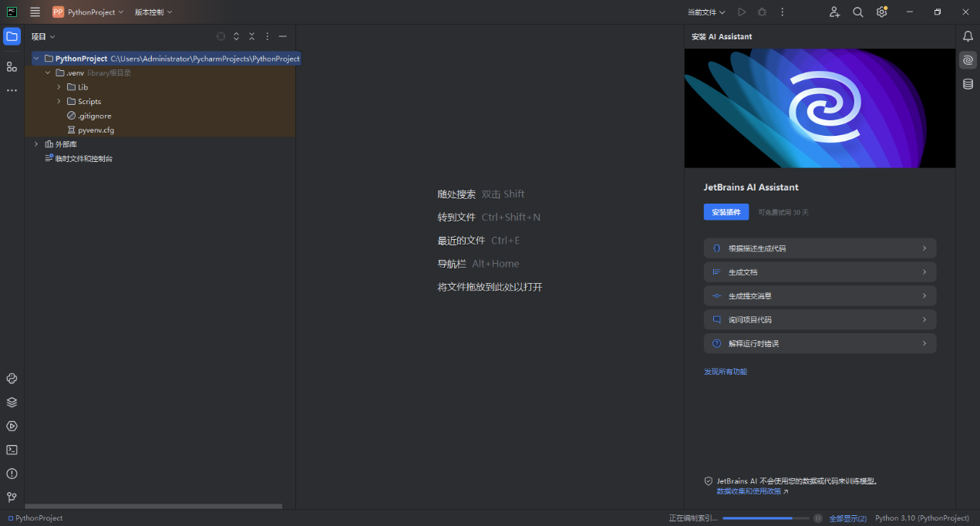The height and width of the screenshot is (526, 980).
Task: Open Python Packages tool window
Action: [x=12, y=402]
